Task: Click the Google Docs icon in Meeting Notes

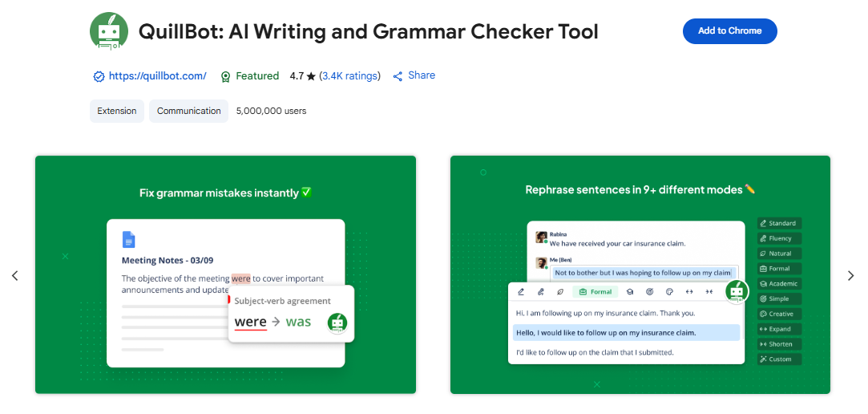Action: [129, 239]
